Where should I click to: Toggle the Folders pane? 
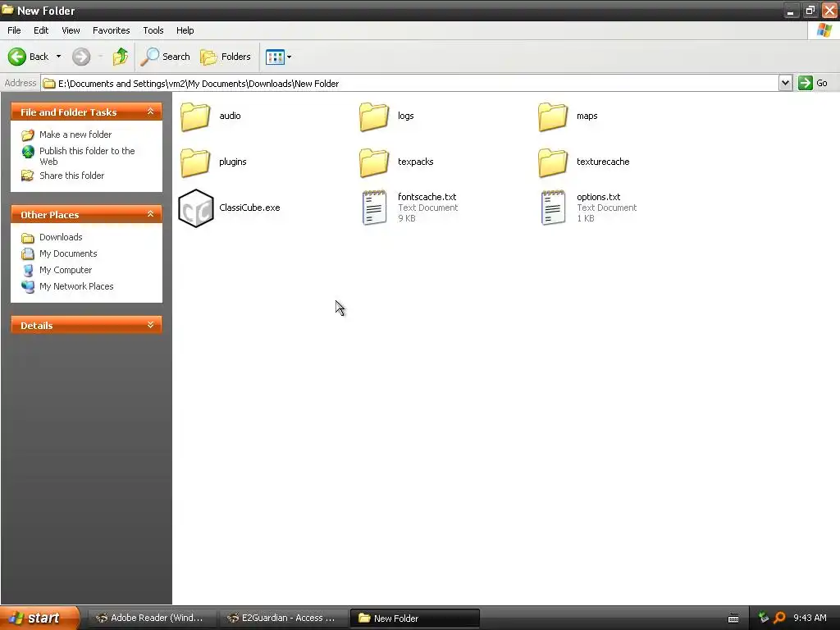point(226,57)
